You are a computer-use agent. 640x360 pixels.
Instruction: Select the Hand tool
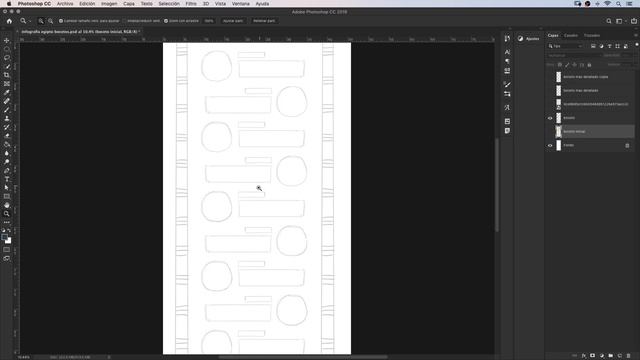coord(7,205)
